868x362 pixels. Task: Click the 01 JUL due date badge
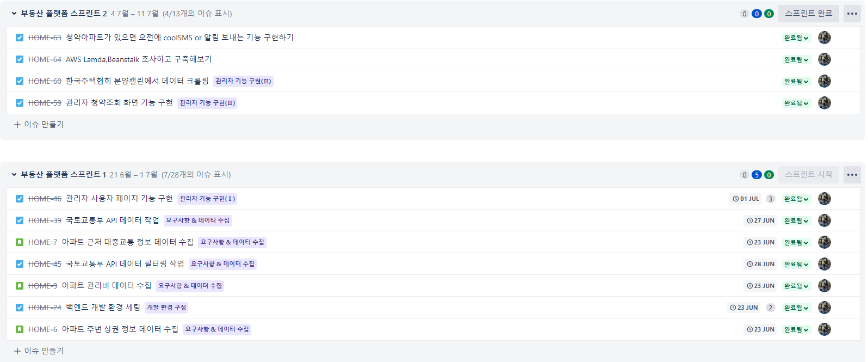pos(746,199)
